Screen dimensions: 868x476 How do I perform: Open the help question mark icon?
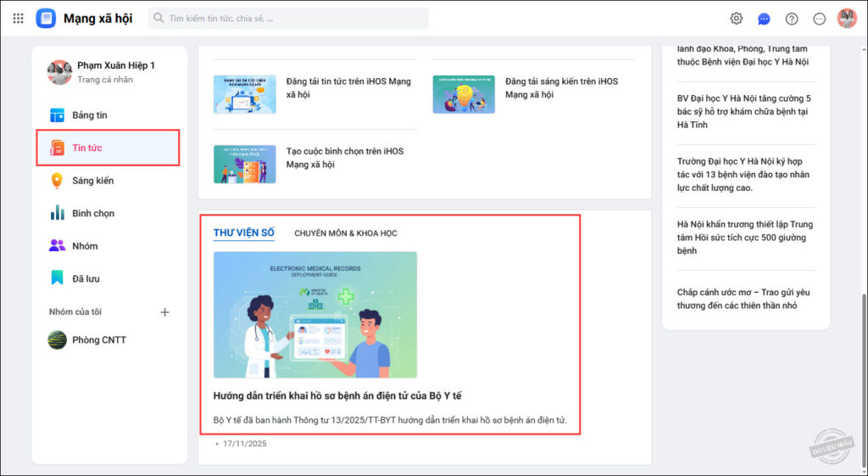click(792, 19)
